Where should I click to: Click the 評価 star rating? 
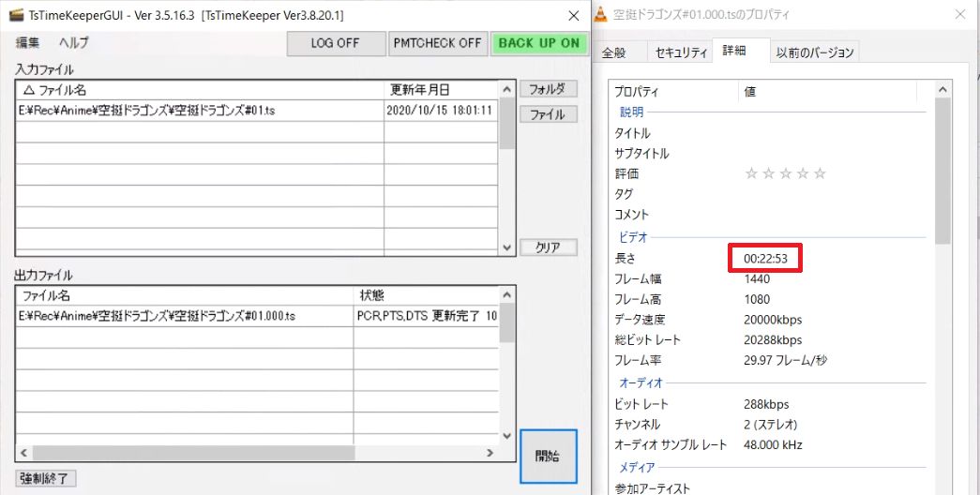[x=786, y=173]
